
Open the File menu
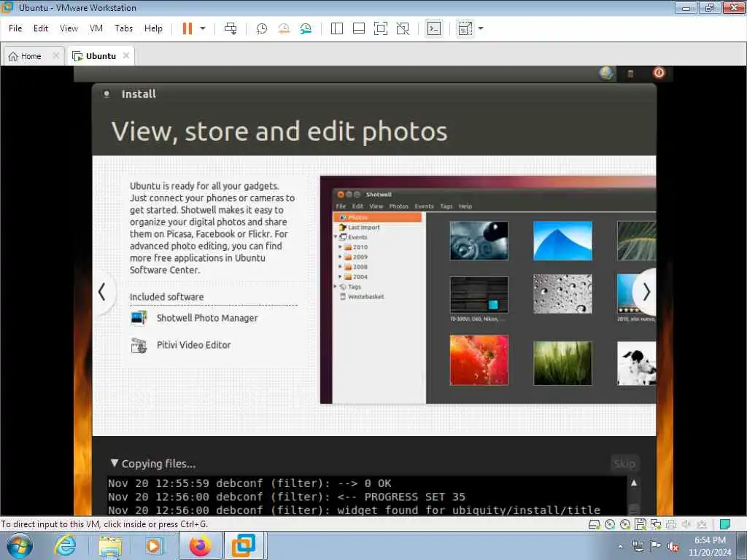(x=15, y=28)
